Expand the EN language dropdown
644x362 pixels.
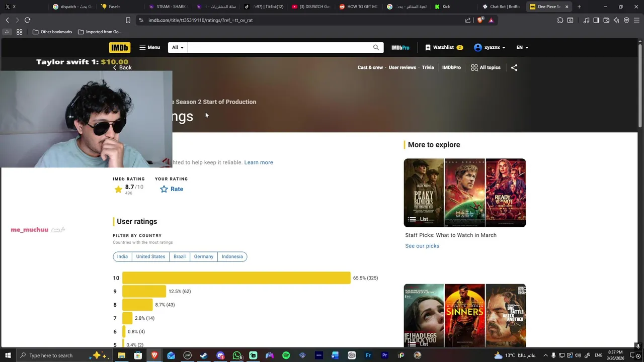click(x=522, y=47)
